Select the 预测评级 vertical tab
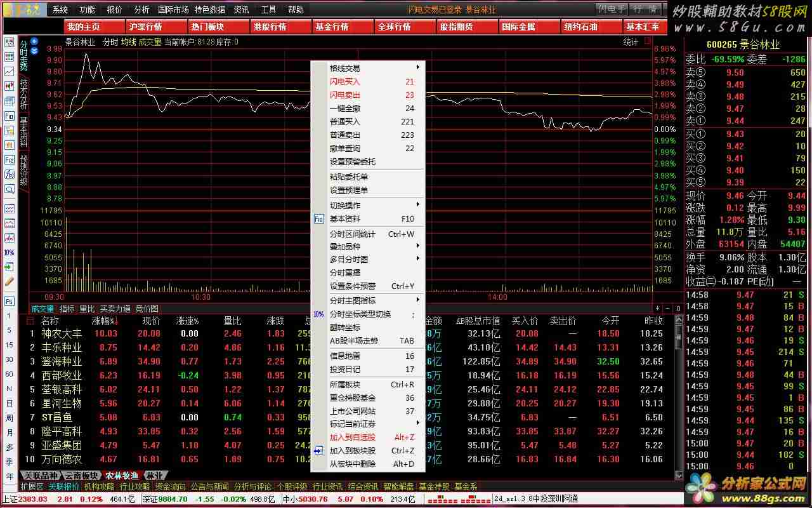812x508 pixels. (x=23, y=170)
